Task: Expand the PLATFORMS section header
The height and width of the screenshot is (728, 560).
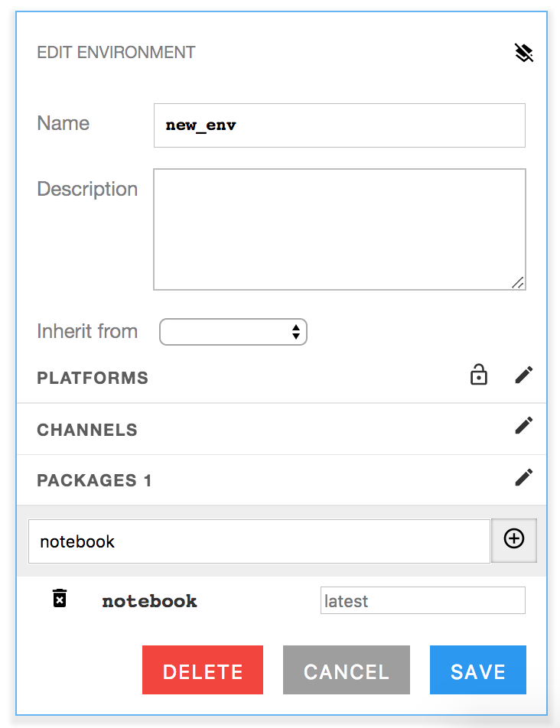Action: click(x=93, y=378)
